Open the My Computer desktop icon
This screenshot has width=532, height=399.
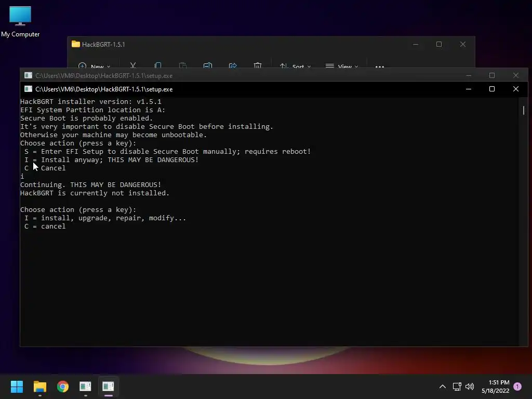pos(20,21)
